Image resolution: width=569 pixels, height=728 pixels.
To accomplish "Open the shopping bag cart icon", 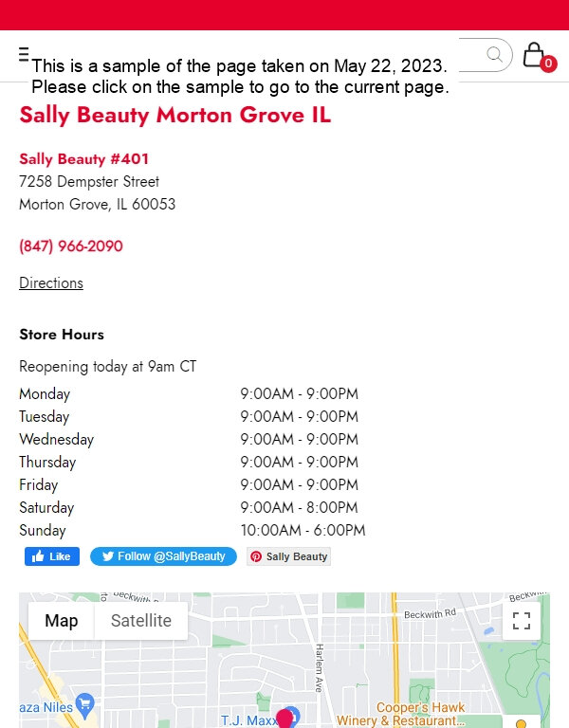I will (534, 55).
